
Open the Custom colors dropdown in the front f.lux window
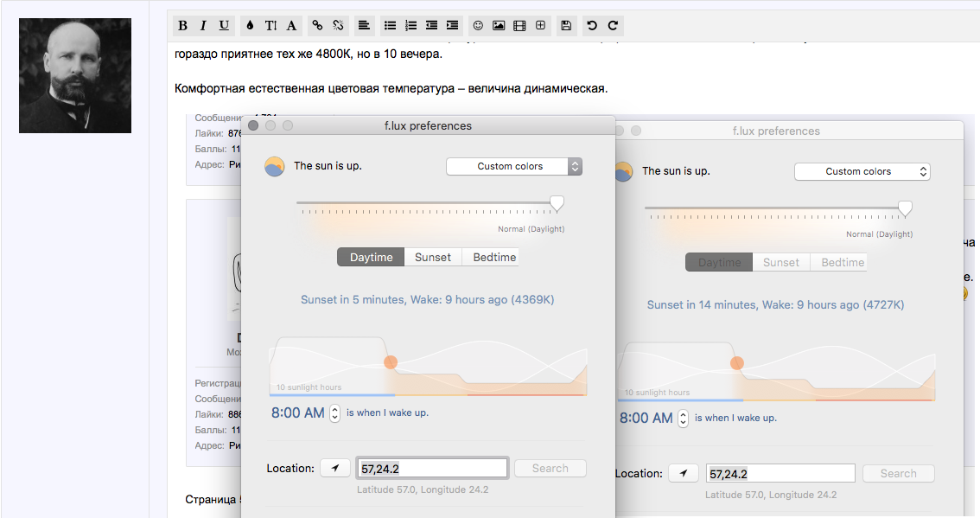click(x=513, y=166)
